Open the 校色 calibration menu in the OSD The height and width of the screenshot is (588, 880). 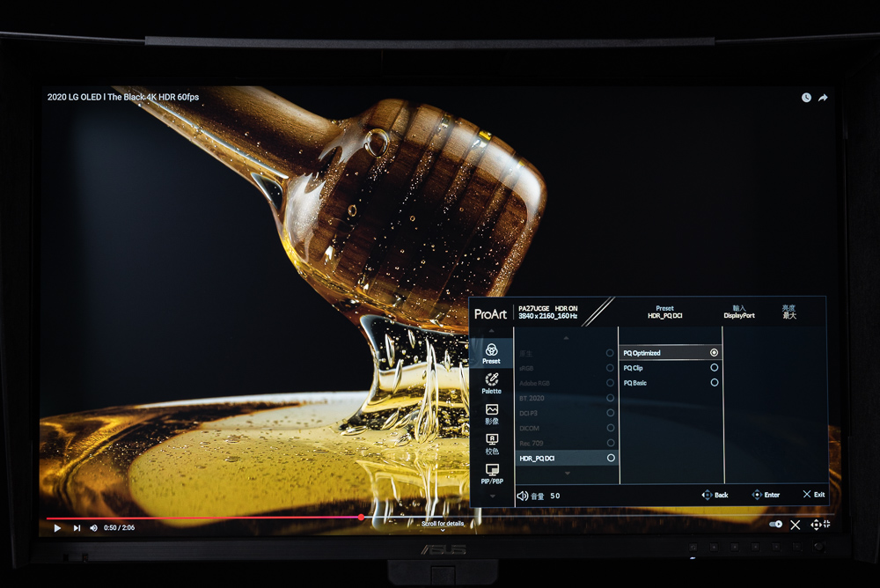492,444
